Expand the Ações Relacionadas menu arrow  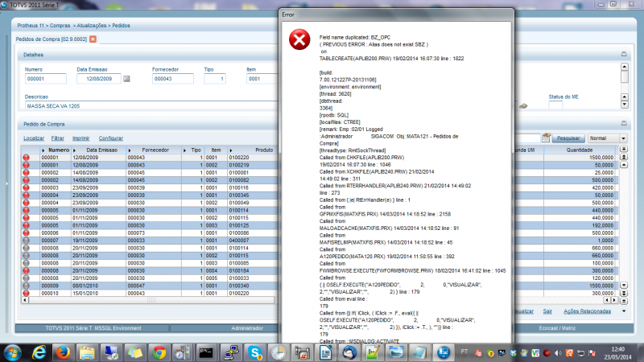pos(624,311)
